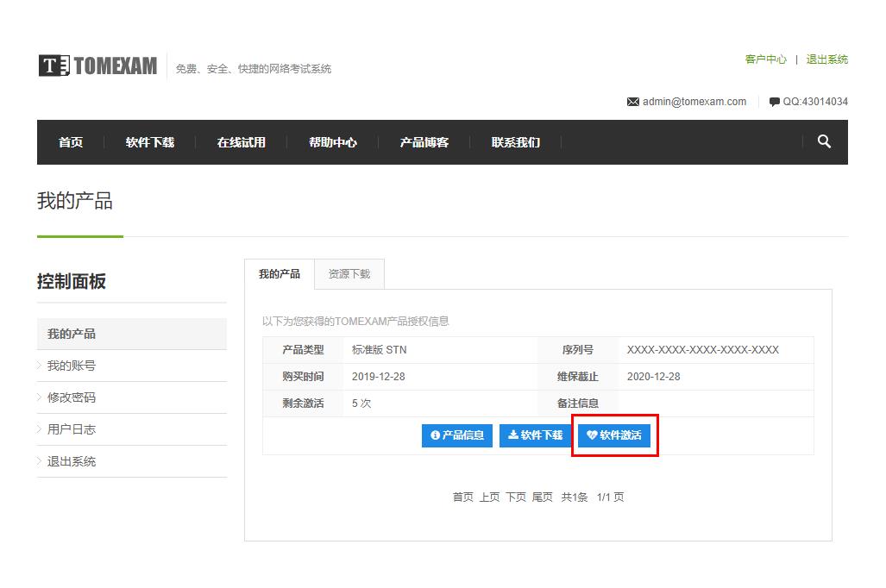Expand 我的账号 in the control panel
The width and height of the screenshot is (886, 588).
point(72,366)
